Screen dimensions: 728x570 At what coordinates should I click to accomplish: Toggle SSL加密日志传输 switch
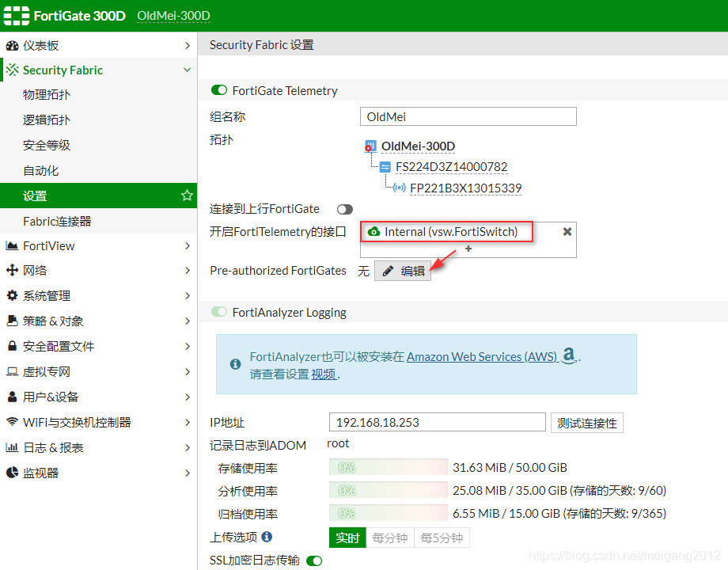(x=314, y=560)
